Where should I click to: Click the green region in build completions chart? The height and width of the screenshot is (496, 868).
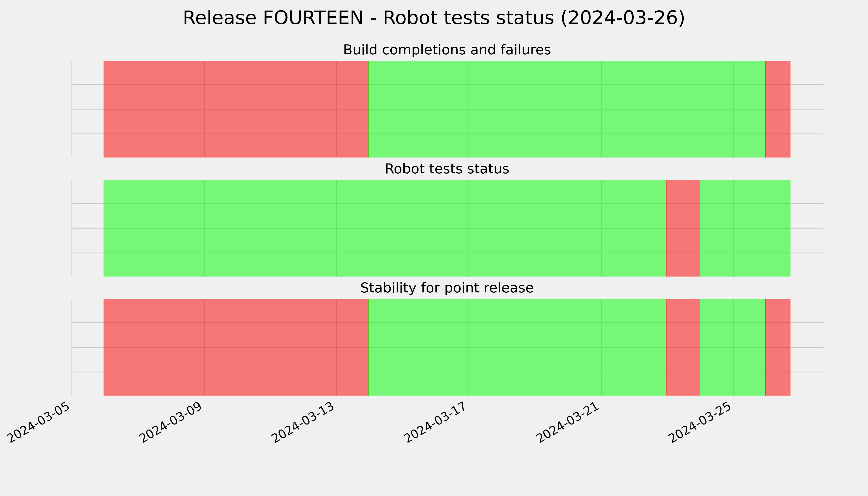coord(567,109)
